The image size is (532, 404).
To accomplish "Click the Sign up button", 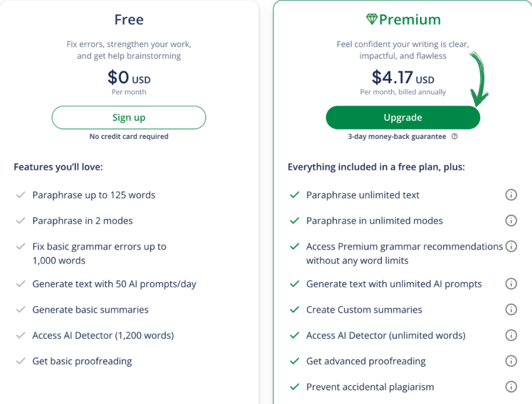I will coord(129,118).
